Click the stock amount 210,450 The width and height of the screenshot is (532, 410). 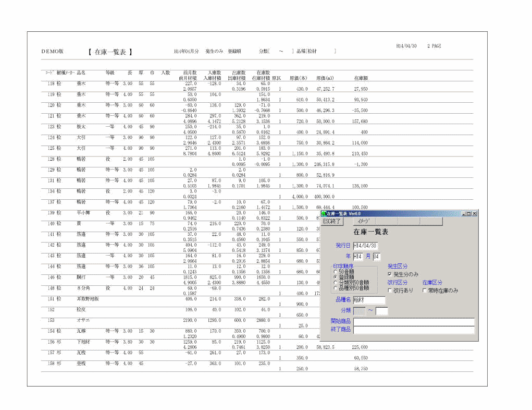tap(360, 154)
